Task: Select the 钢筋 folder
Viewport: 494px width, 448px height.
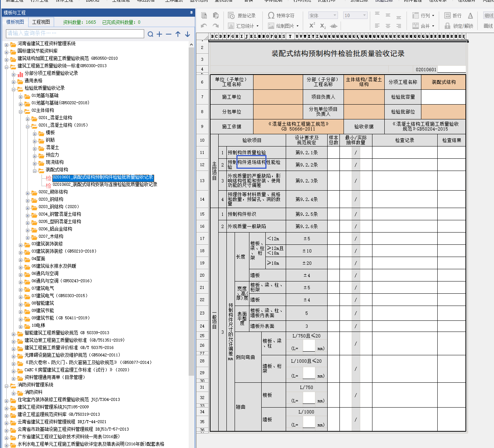Action: click(50, 140)
